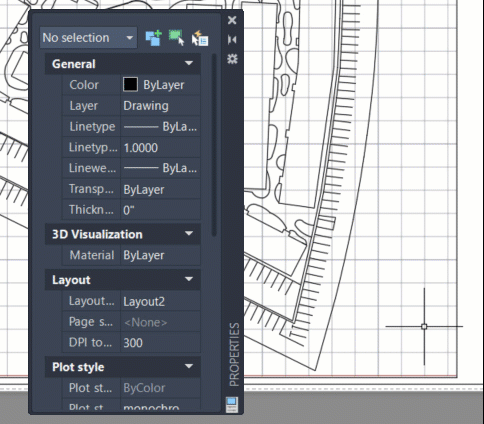Click the DPI to... property label
484x424 pixels.
90,342
